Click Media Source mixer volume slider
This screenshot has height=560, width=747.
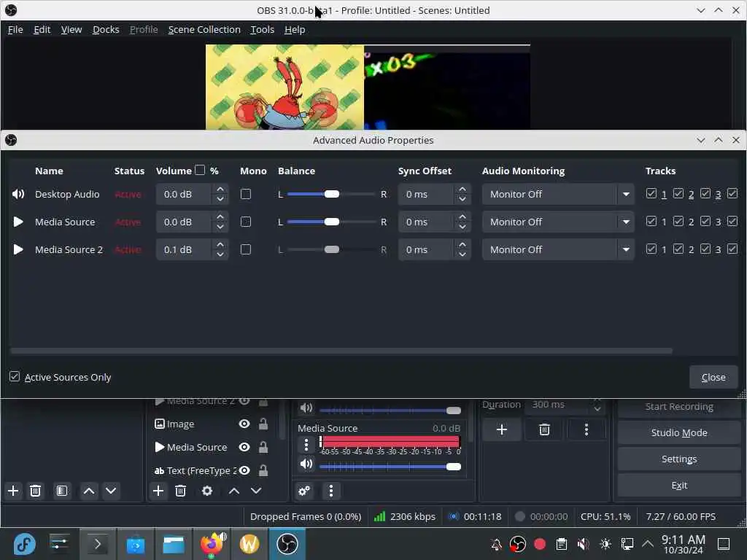coord(390,467)
